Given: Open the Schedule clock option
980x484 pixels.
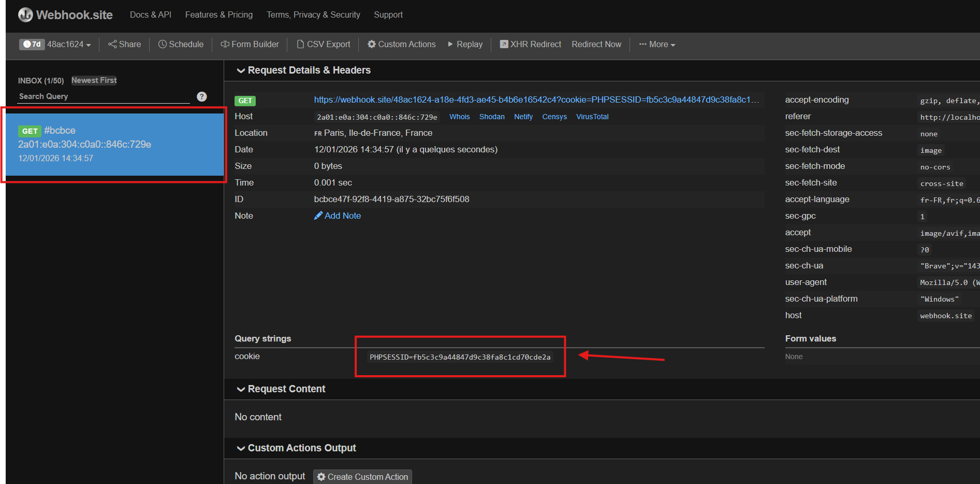Looking at the screenshot, I should click(x=181, y=45).
